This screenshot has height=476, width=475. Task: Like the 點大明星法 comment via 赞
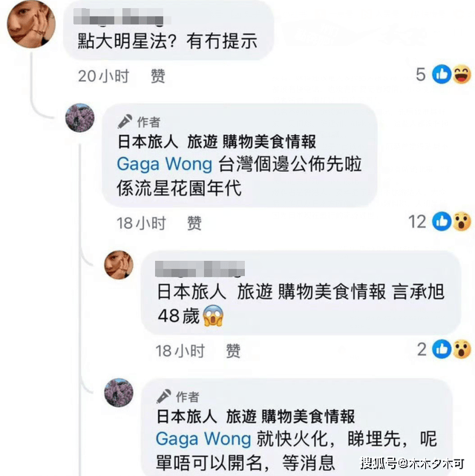click(x=158, y=76)
